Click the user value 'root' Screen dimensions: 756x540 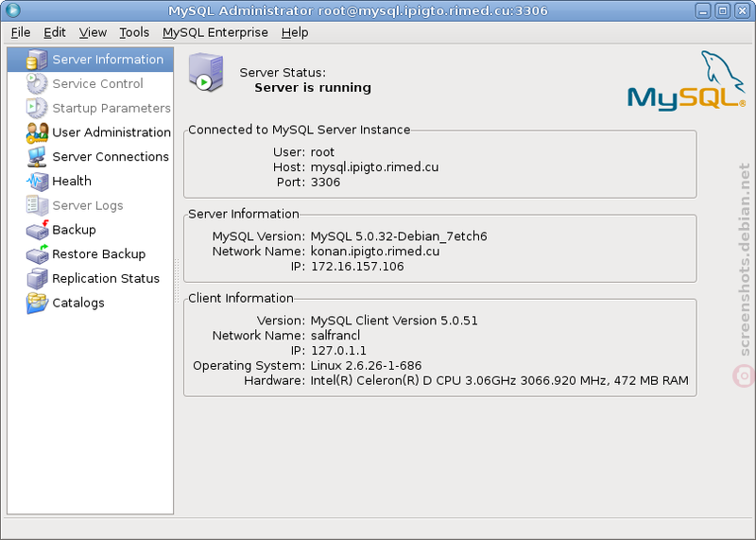coord(322,152)
